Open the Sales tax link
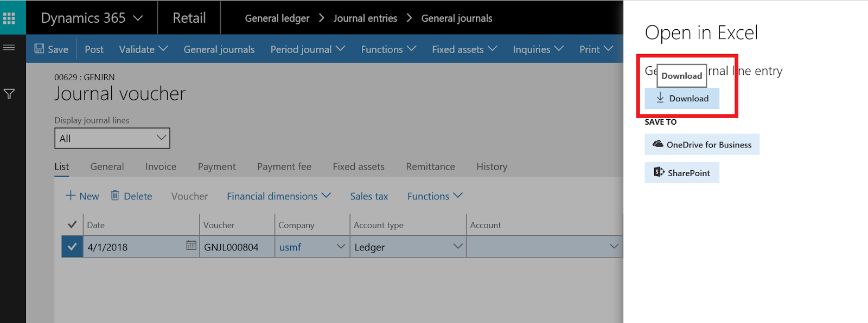 [x=369, y=196]
